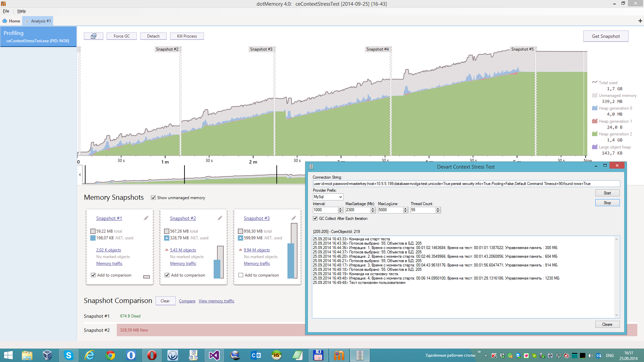Screen dimensions: 644x362
Task: Open File Explorer from taskbar
Action: (x=27, y=355)
